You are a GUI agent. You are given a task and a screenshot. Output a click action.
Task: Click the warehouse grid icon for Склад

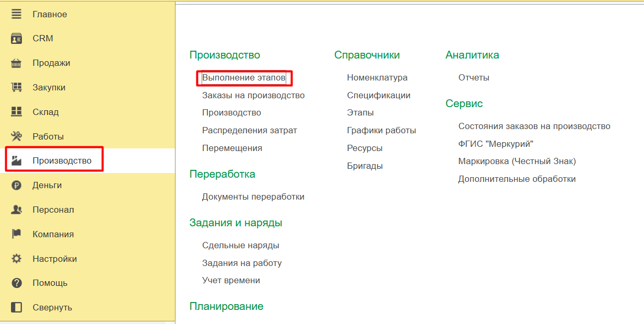pos(17,112)
